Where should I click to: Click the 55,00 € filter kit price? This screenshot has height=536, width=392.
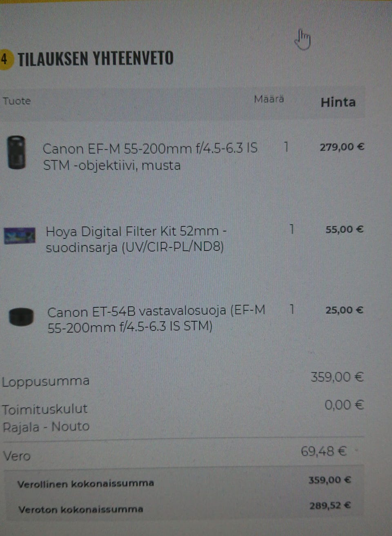344,229
